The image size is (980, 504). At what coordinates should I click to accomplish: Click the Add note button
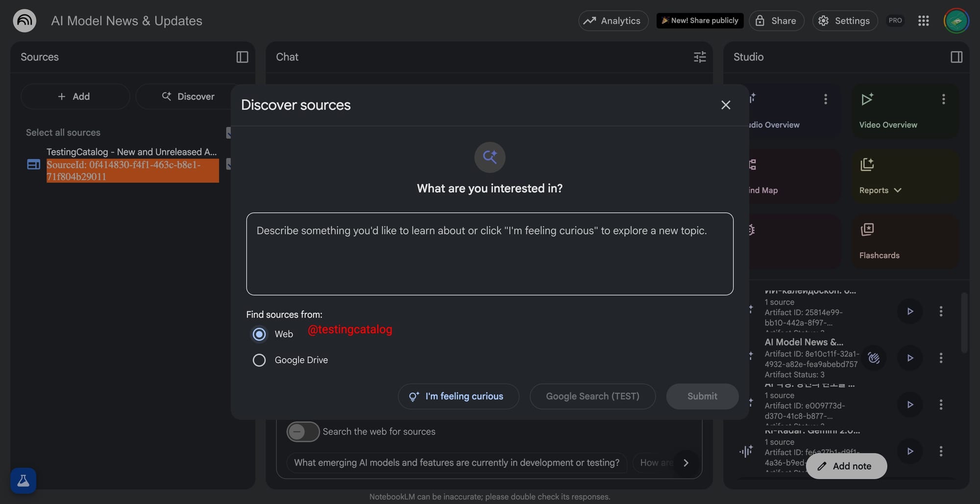point(846,466)
